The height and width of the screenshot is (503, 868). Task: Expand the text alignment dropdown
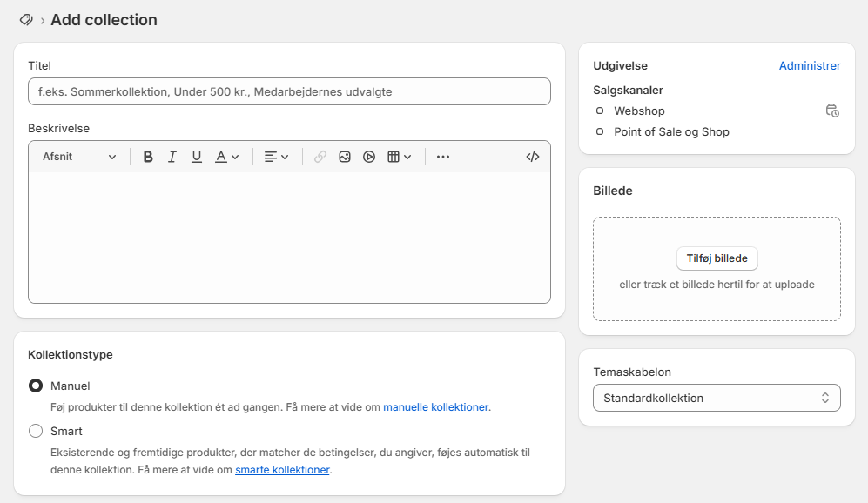click(274, 157)
